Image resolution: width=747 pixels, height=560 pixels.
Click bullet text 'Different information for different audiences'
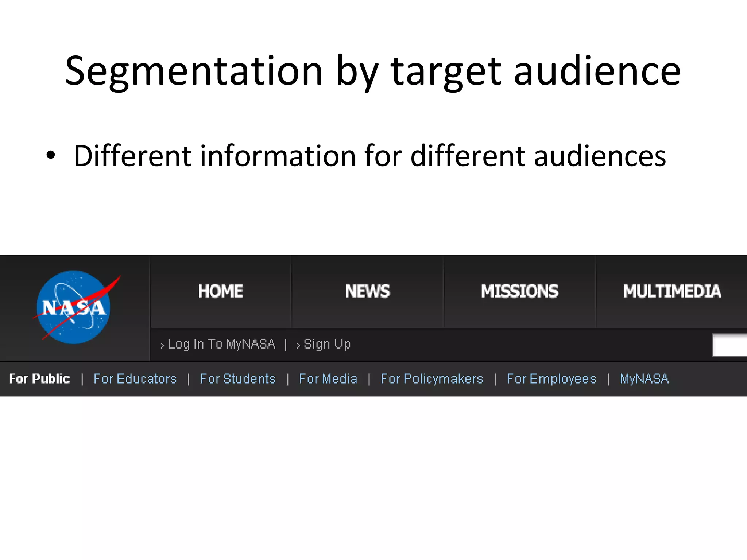370,156
